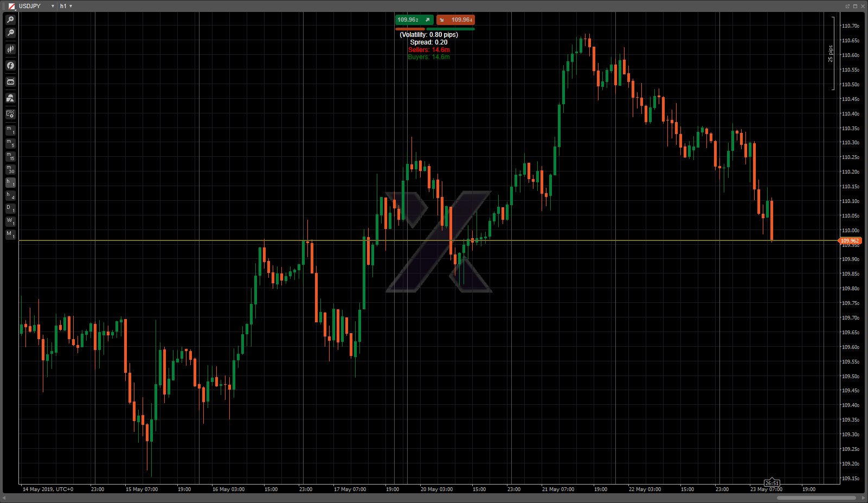868x503 pixels.
Task: Click the 110.700 price axis label
Action: tap(850, 26)
